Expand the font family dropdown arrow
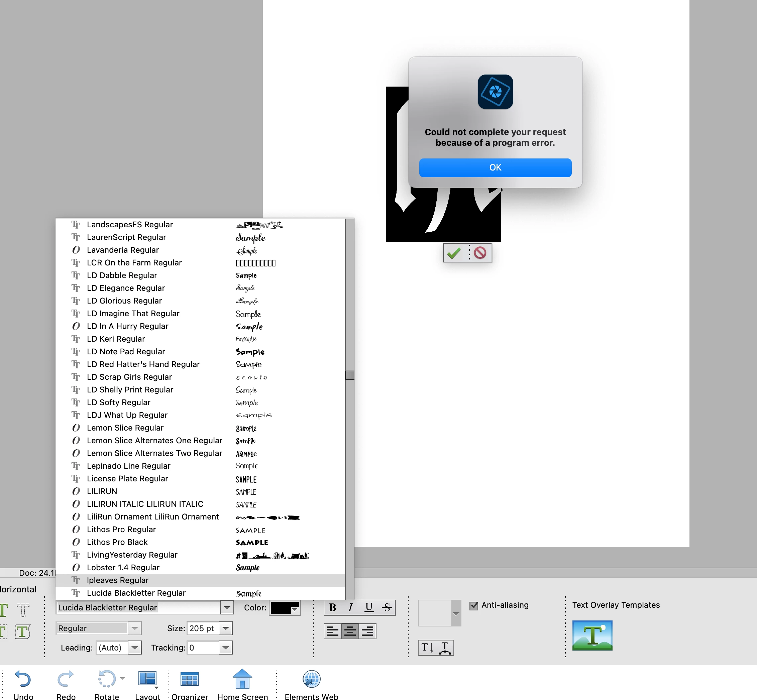The image size is (757, 700). pyautogui.click(x=227, y=608)
